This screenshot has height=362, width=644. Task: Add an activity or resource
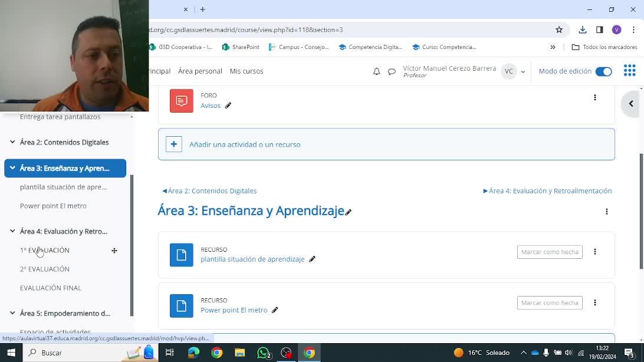[x=386, y=144]
